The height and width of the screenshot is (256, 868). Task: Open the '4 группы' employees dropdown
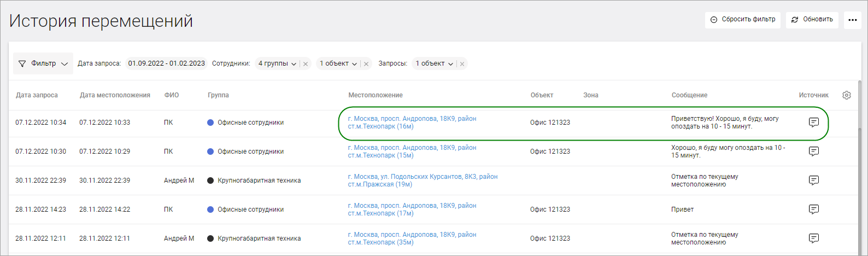277,63
